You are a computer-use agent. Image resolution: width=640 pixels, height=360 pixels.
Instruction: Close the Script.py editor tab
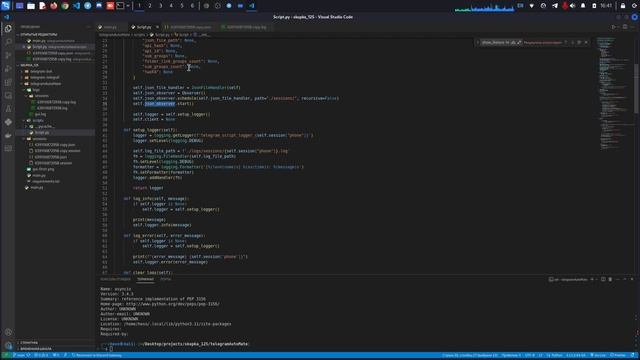click(157, 27)
